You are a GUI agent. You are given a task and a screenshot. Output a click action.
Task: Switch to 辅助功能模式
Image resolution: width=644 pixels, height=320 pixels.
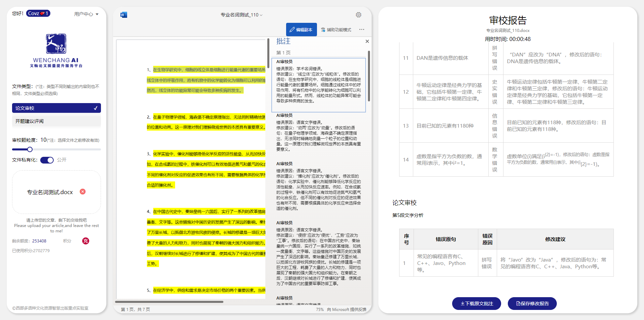pos(336,30)
